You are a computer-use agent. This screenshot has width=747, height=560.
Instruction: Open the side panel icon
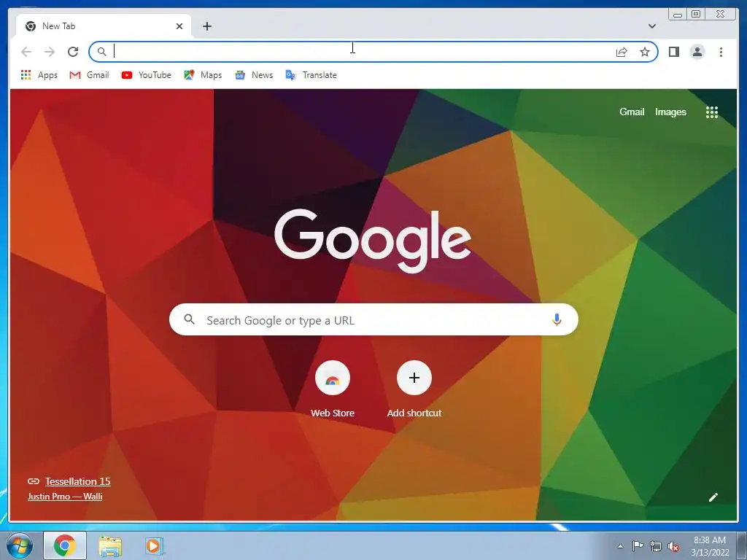point(673,52)
